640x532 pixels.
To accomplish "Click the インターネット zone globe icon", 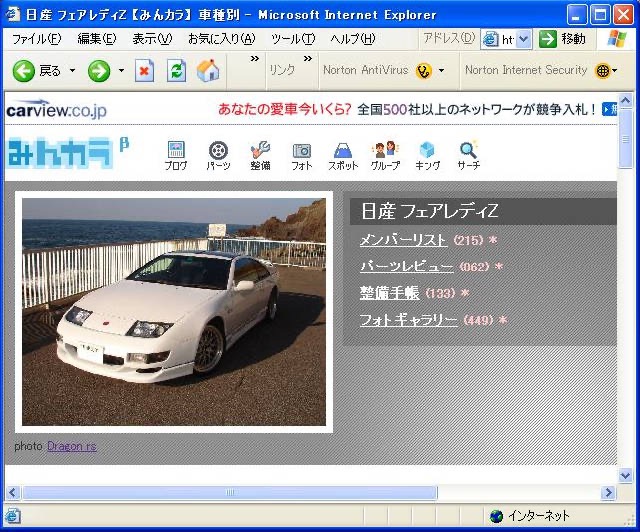I will click(x=496, y=516).
